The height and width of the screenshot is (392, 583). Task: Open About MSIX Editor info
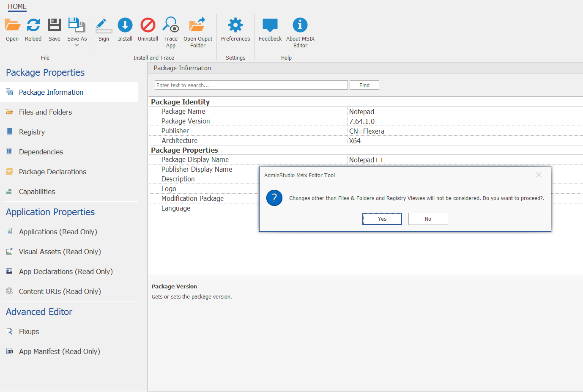[x=300, y=25]
